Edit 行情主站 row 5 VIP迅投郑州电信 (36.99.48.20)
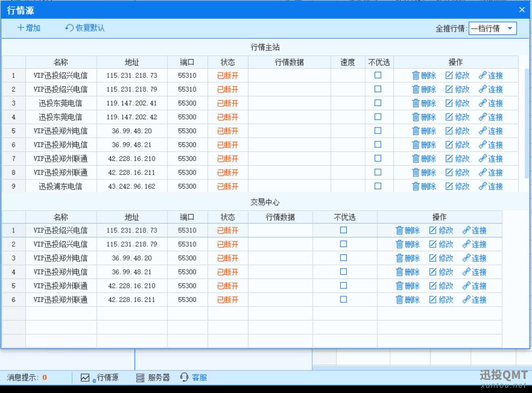532x393 pixels. click(x=458, y=131)
